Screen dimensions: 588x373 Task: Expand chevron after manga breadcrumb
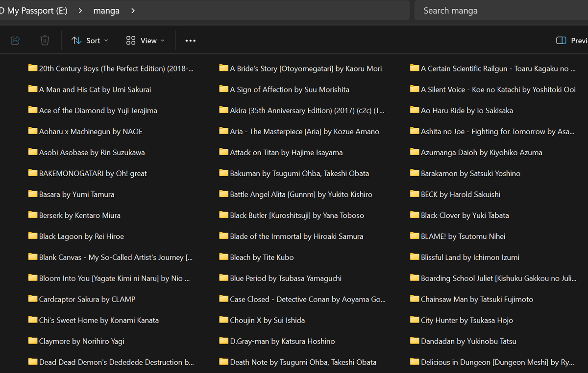pos(133,10)
